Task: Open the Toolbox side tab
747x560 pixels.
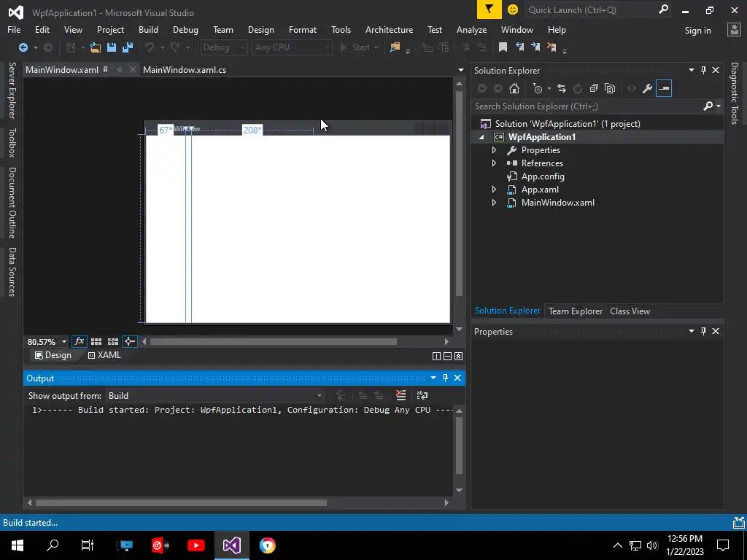Action: click(x=12, y=142)
